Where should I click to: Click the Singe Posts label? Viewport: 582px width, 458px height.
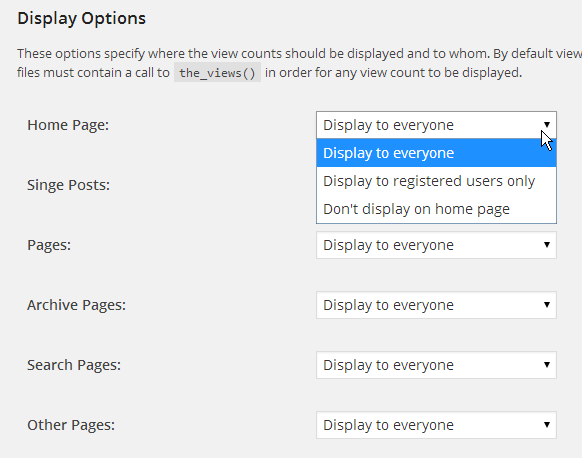(x=68, y=185)
